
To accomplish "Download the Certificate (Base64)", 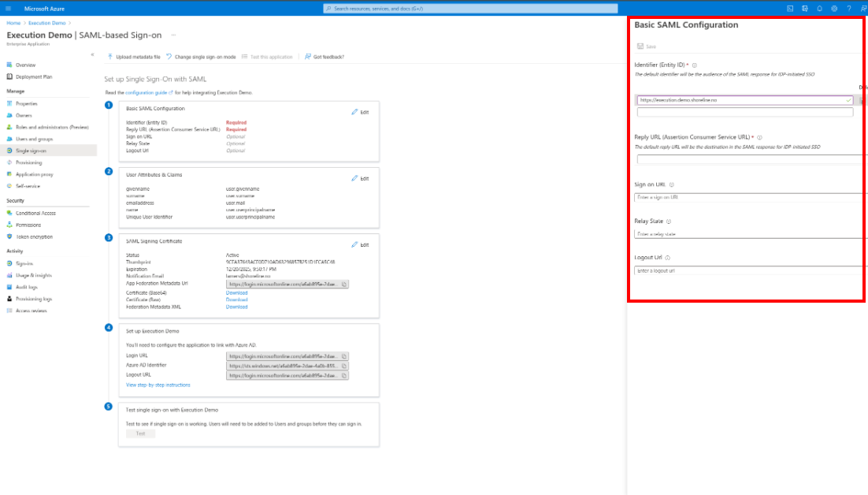I will [x=236, y=293].
